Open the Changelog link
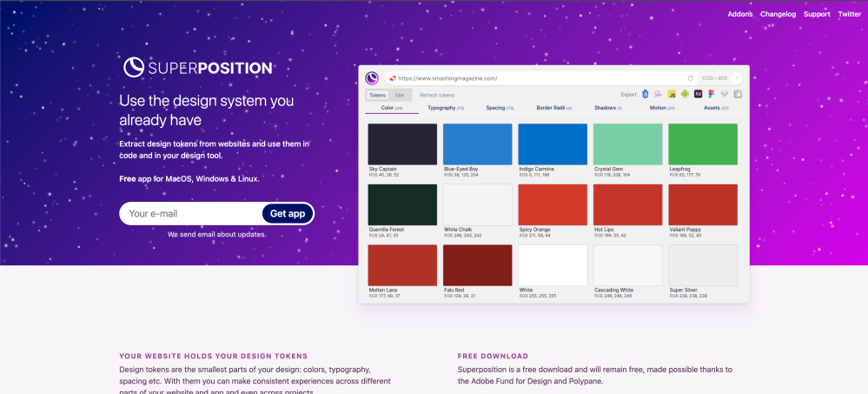 pyautogui.click(x=778, y=15)
